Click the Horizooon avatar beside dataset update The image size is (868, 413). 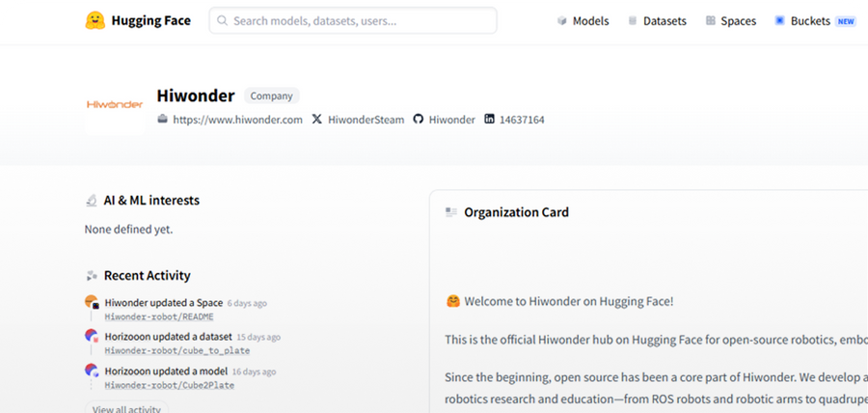click(x=92, y=336)
